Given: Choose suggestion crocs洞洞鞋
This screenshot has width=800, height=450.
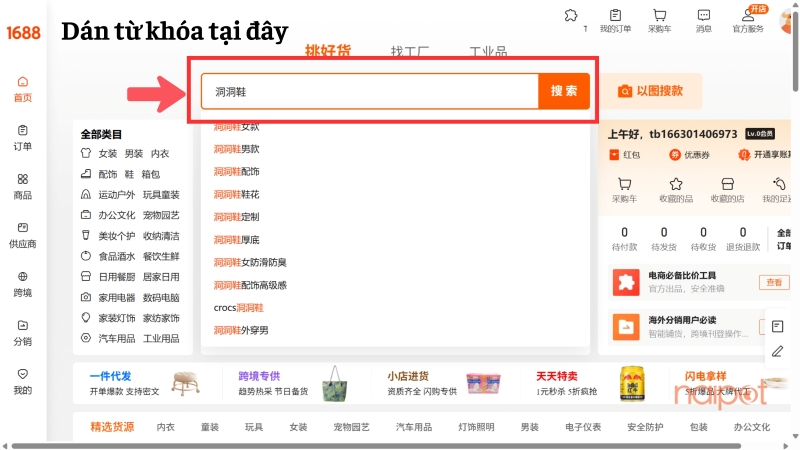Looking at the screenshot, I should [238, 308].
